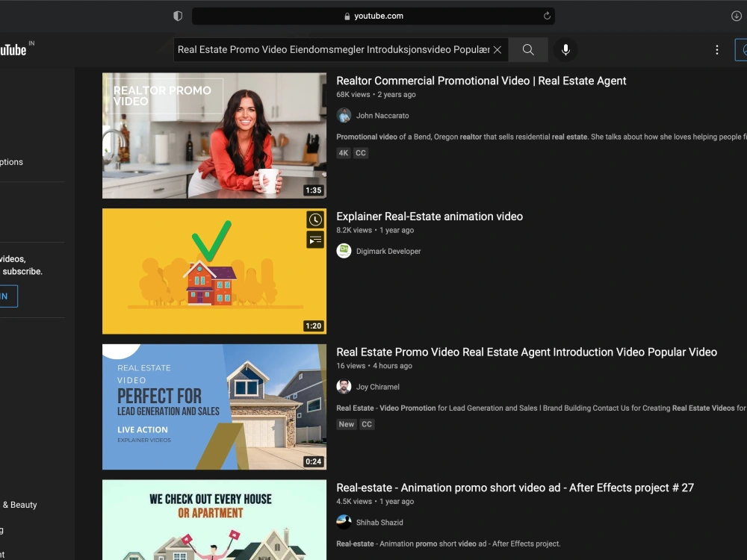Image resolution: width=747 pixels, height=560 pixels.
Task: Click the 'Animation promo short video ad' description
Action: 448,544
